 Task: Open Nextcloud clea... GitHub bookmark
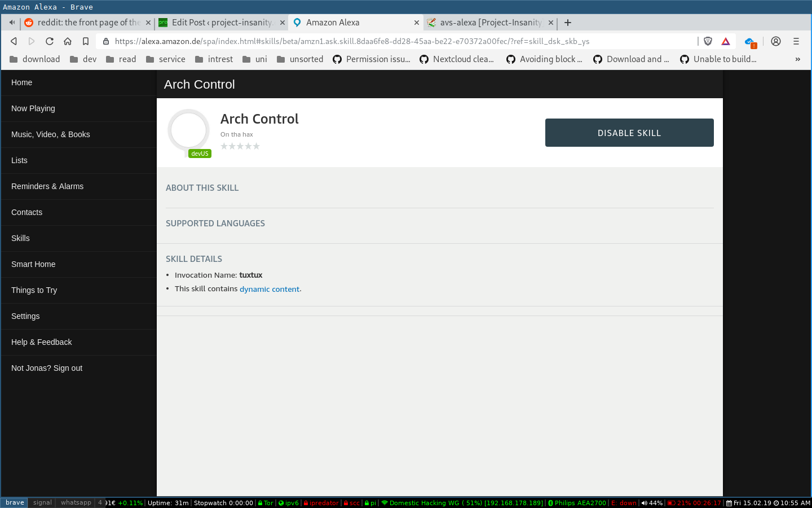pos(457,59)
